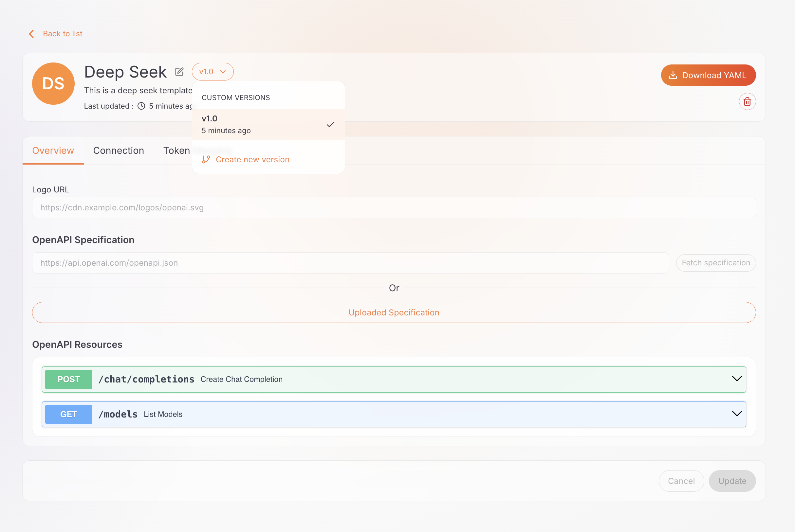The height and width of the screenshot is (532, 795).
Task: Click the Deep Seek title text
Action: click(x=125, y=72)
